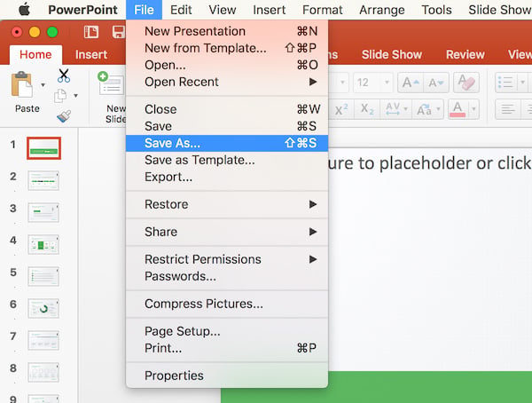The width and height of the screenshot is (532, 403).
Task: Expand the Share submenu
Action: click(227, 232)
